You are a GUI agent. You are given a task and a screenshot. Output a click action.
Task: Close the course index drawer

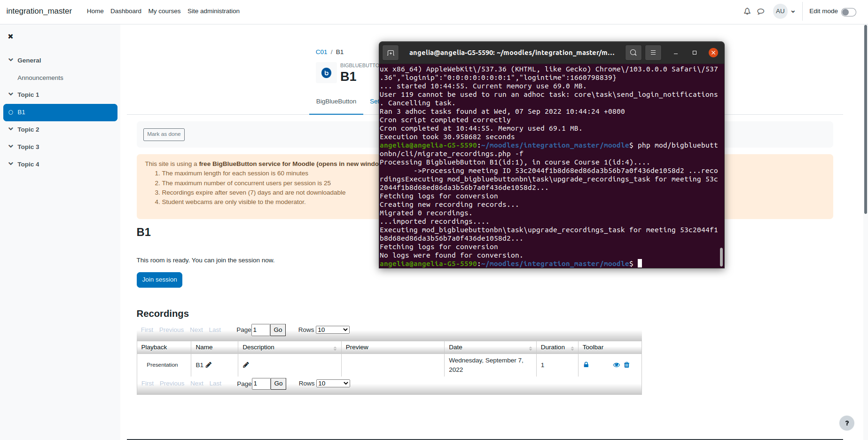(x=10, y=36)
